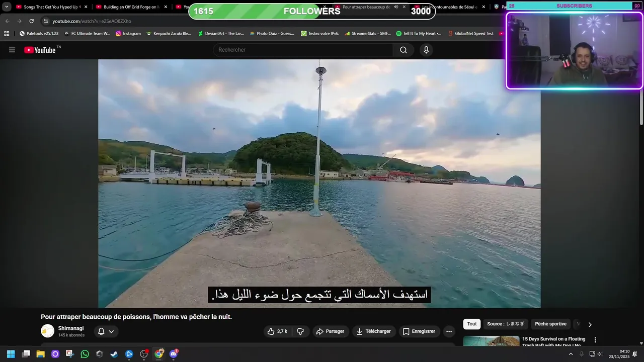Open the three-dot more actions menu
The width and height of the screenshot is (644, 362).
pos(449,331)
